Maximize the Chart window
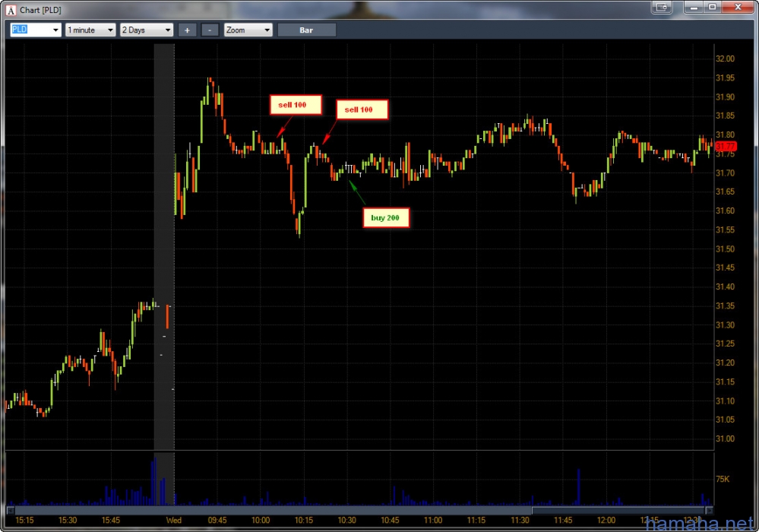Screen dimensions: 759x532 point(713,8)
